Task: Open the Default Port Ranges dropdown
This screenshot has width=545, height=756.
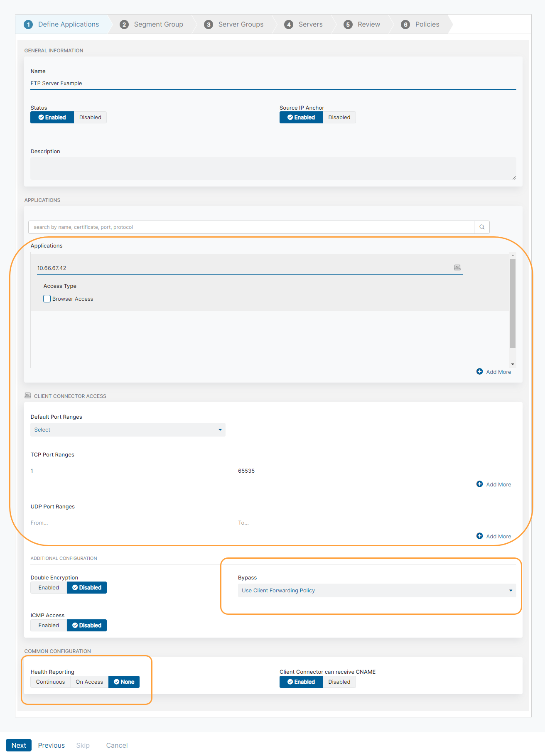Action: [128, 430]
